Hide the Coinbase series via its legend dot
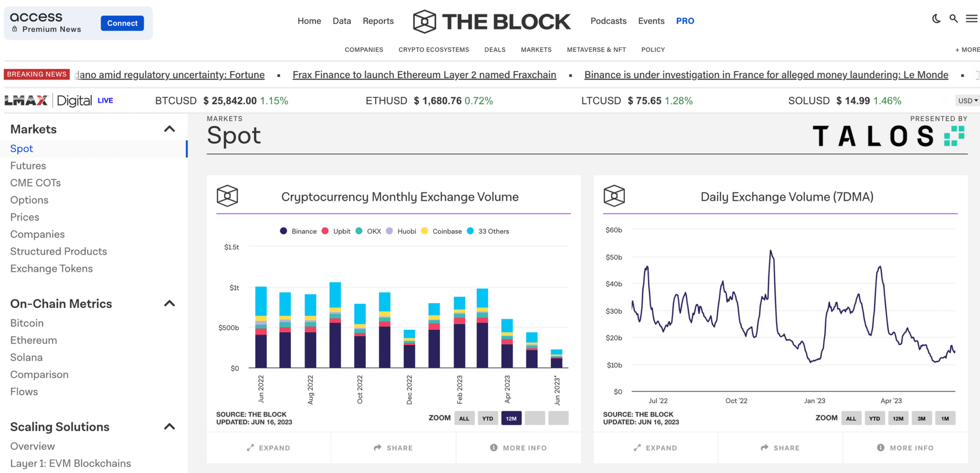 point(424,231)
